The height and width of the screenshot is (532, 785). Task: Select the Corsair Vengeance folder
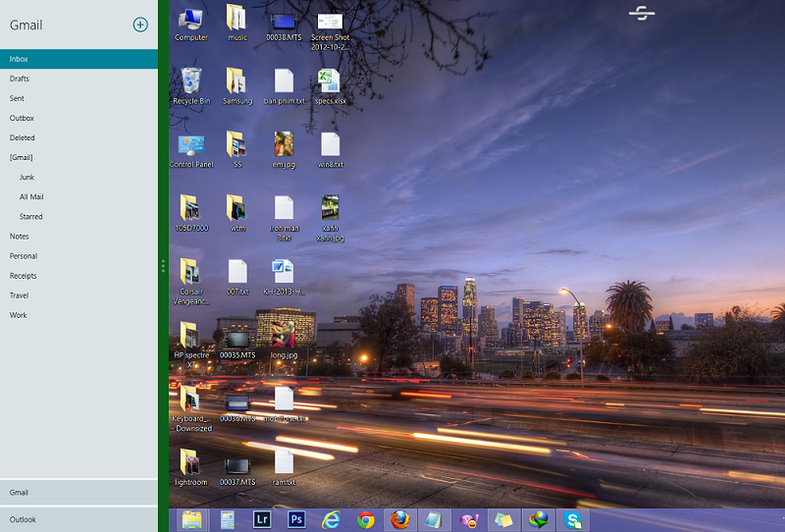[191, 282]
